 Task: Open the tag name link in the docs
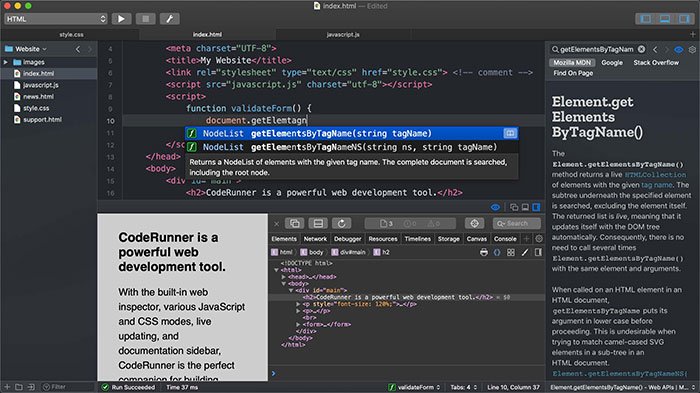point(657,185)
